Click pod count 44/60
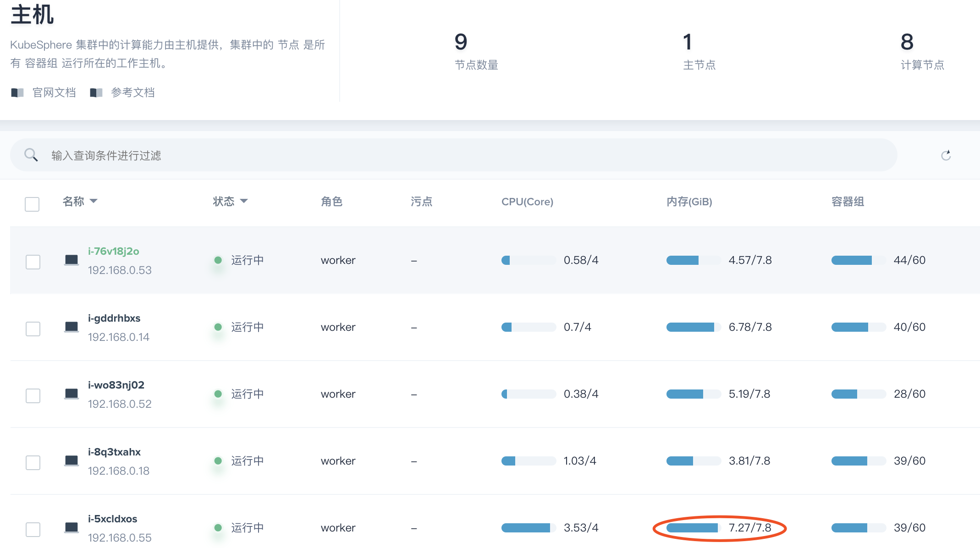980x548 pixels. tap(910, 260)
